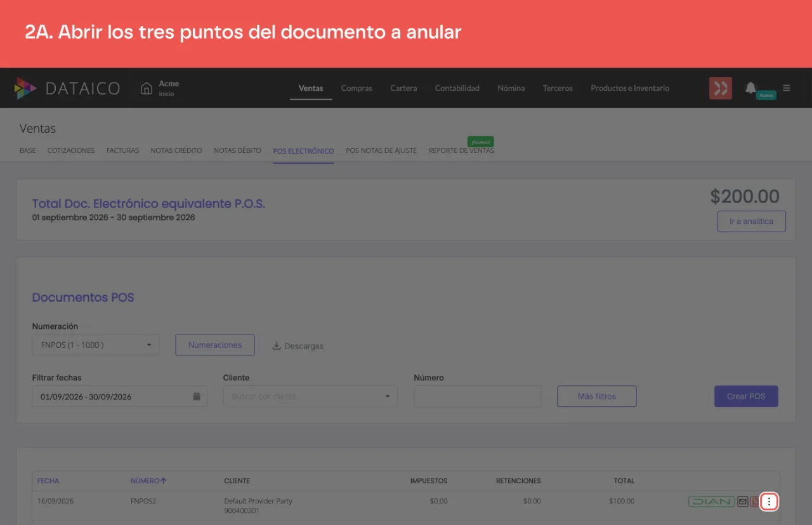
Task: Expand the Numeración dropdown FNPOS (1 - 1000)
Action: pyautogui.click(x=96, y=345)
